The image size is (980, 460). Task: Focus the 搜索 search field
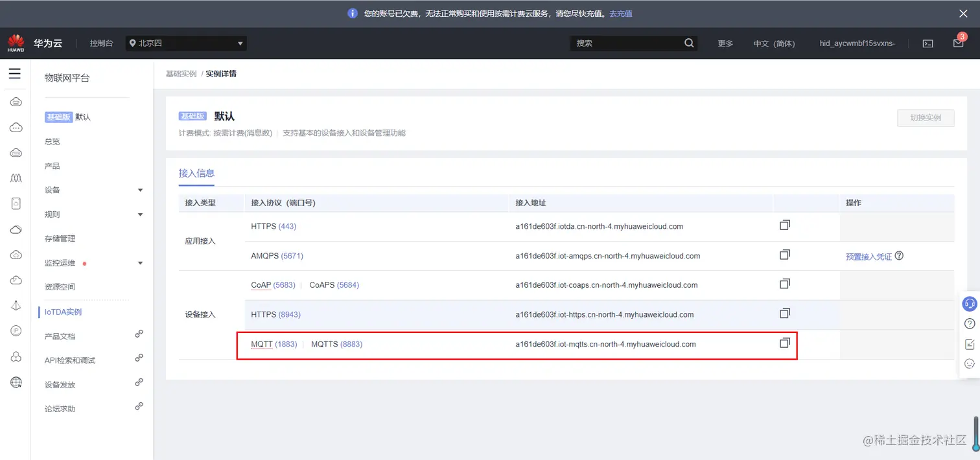tap(627, 43)
